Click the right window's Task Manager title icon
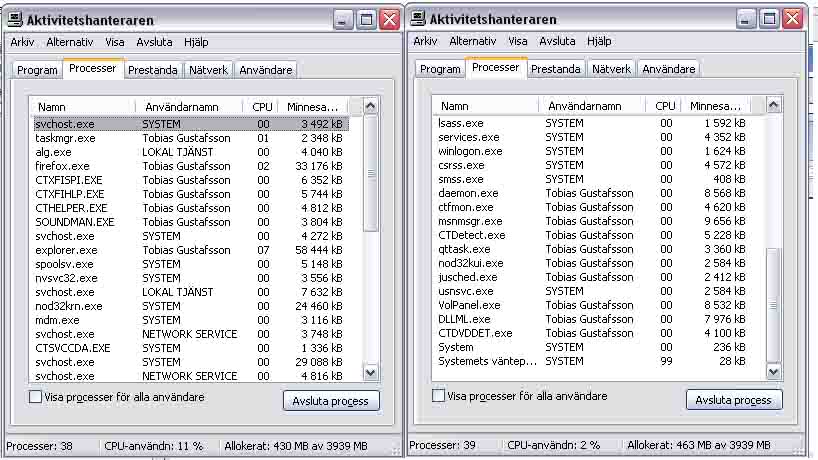Screen dimensions: 818x460 tap(419, 18)
